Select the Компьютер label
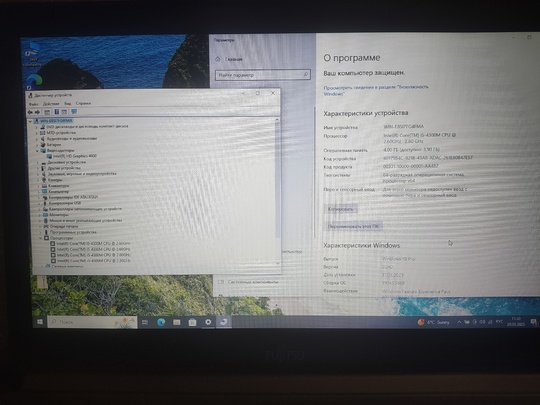 click(x=59, y=191)
